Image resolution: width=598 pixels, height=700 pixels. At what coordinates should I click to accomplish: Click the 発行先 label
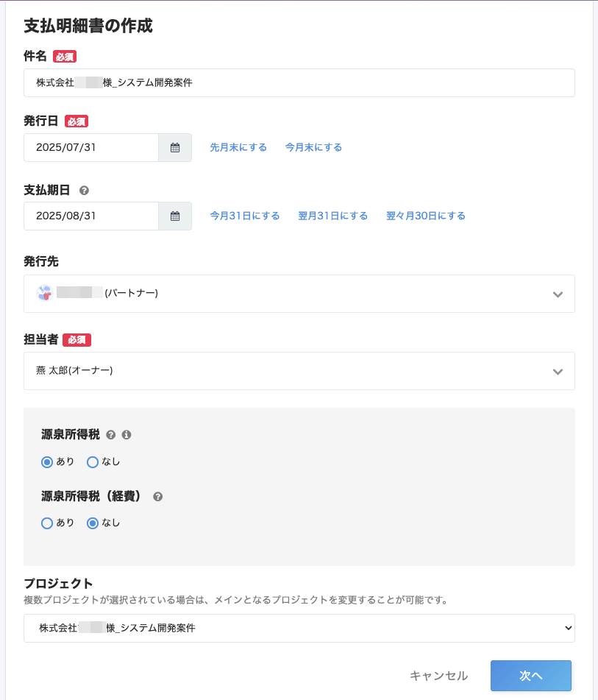pyautogui.click(x=41, y=261)
